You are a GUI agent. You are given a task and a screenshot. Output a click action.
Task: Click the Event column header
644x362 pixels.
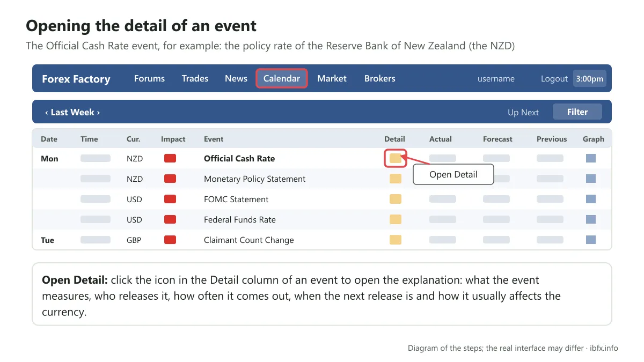coord(214,139)
